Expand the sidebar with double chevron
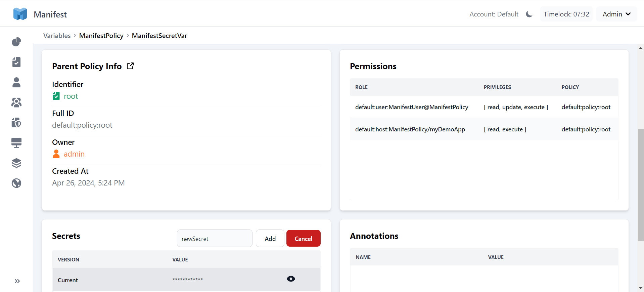 17,281
